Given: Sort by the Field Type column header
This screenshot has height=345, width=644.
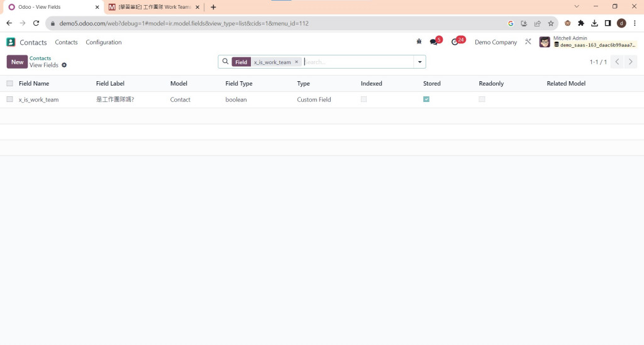Looking at the screenshot, I should tap(239, 84).
